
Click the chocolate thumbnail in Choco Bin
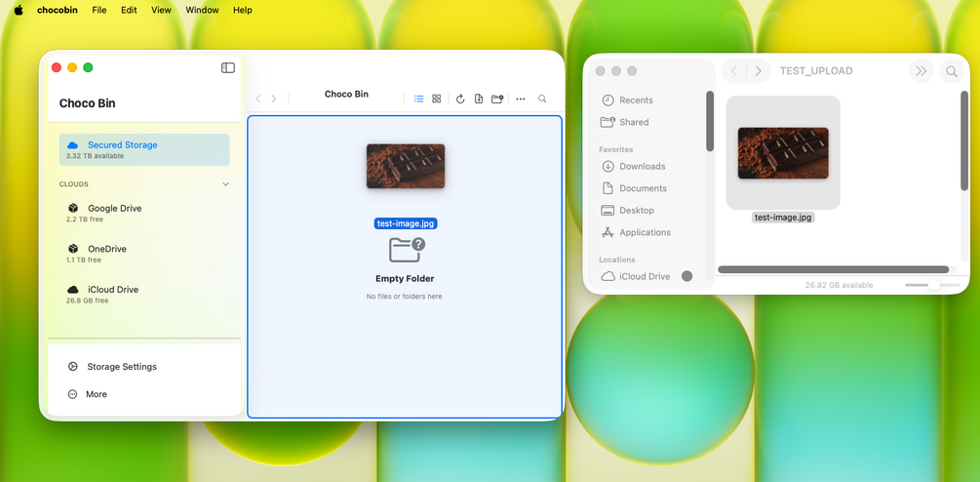pos(406,166)
